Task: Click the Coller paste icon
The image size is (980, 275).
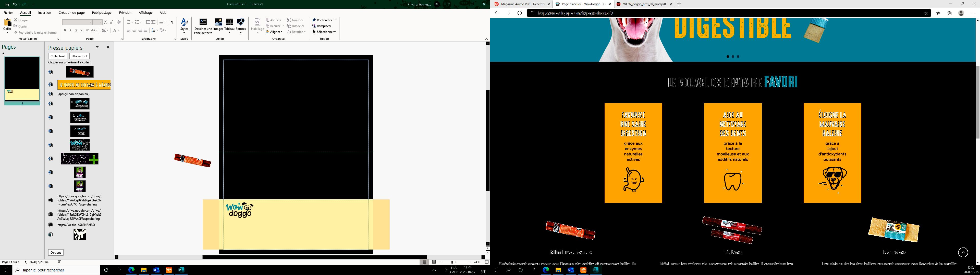Action: (7, 23)
